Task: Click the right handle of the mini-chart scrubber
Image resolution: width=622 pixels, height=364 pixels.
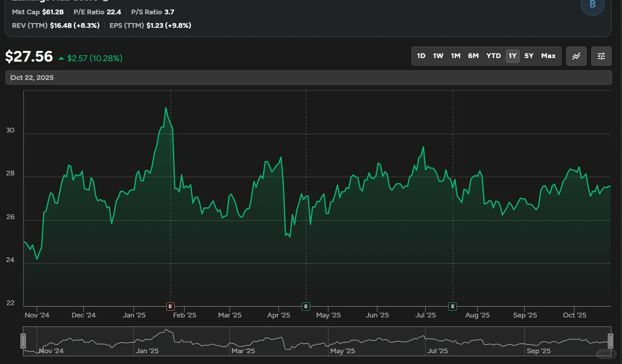Action: coord(611,341)
